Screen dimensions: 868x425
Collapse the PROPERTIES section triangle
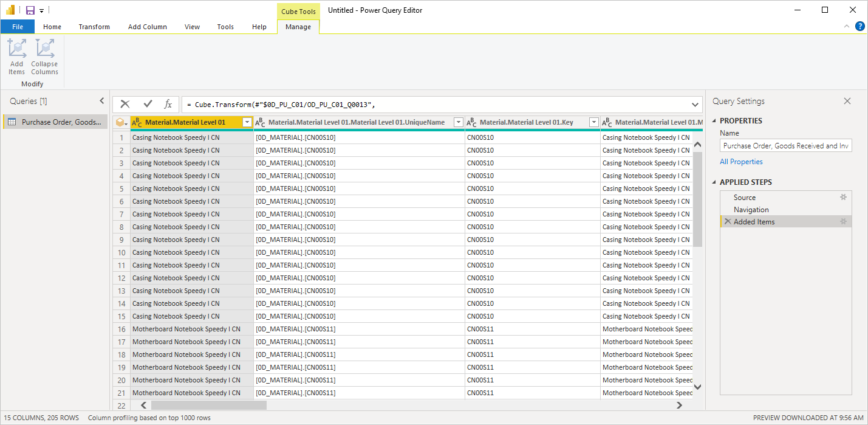click(x=714, y=121)
